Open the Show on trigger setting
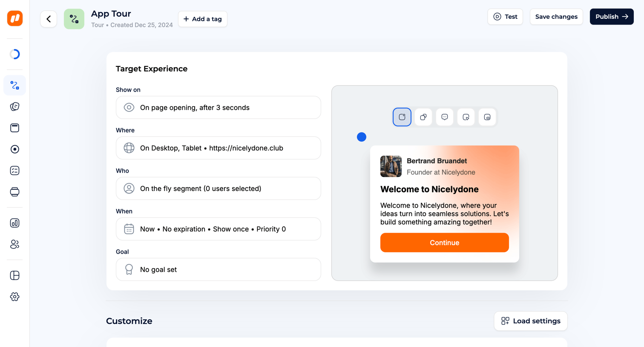 218,107
